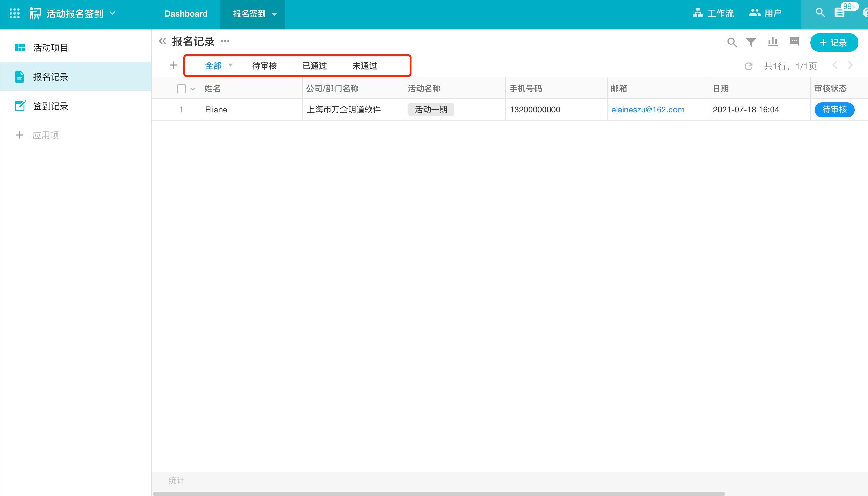868x496 pixels.
Task: Click the blue 待审核 status tag
Action: pos(834,110)
